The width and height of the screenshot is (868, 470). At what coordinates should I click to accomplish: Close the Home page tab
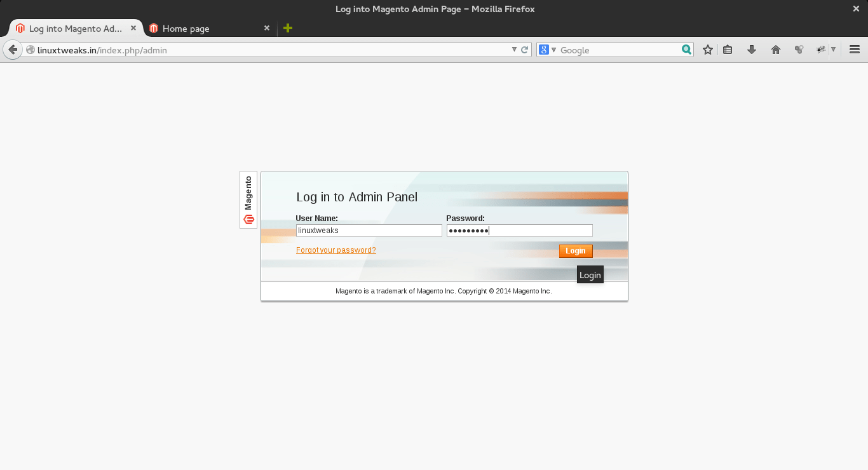[x=267, y=28]
